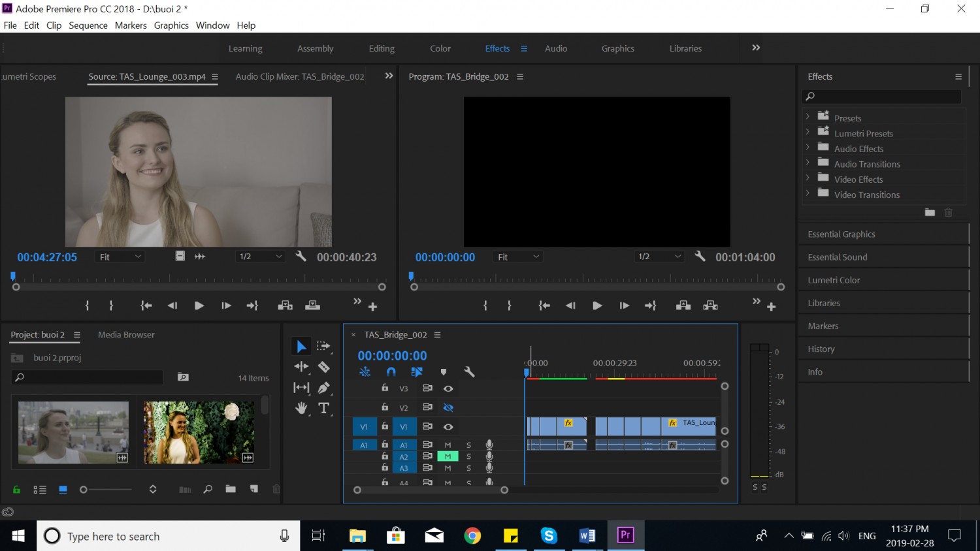This screenshot has height=551, width=980.
Task: Choose the Type tool
Action: pyautogui.click(x=323, y=409)
